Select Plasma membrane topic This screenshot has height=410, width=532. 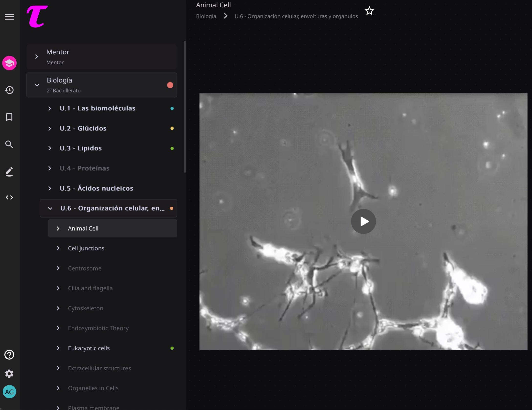(94, 407)
